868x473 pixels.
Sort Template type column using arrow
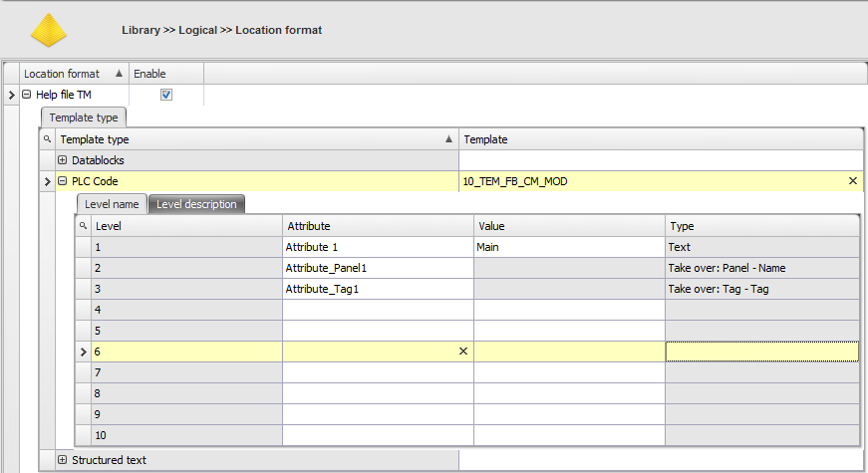point(448,138)
